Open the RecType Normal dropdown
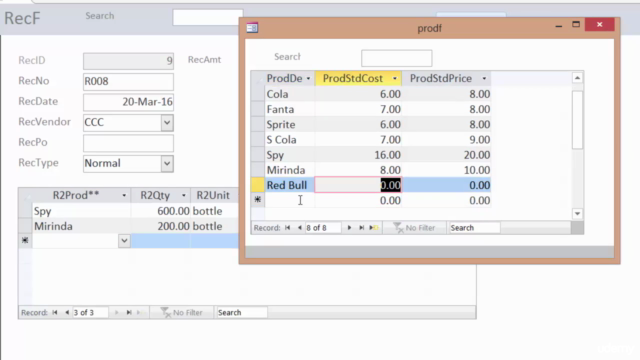 (167, 163)
